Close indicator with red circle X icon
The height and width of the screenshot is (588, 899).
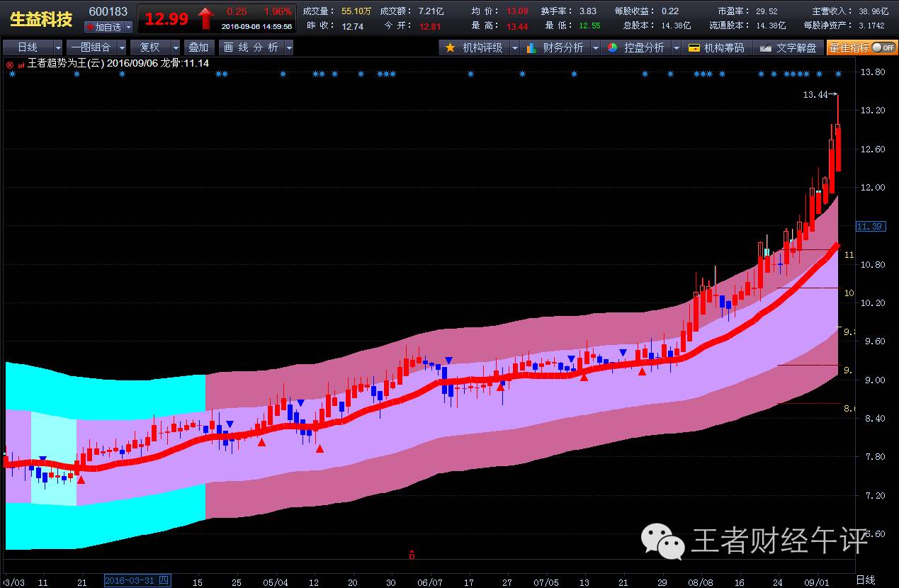pyautogui.click(x=9, y=64)
